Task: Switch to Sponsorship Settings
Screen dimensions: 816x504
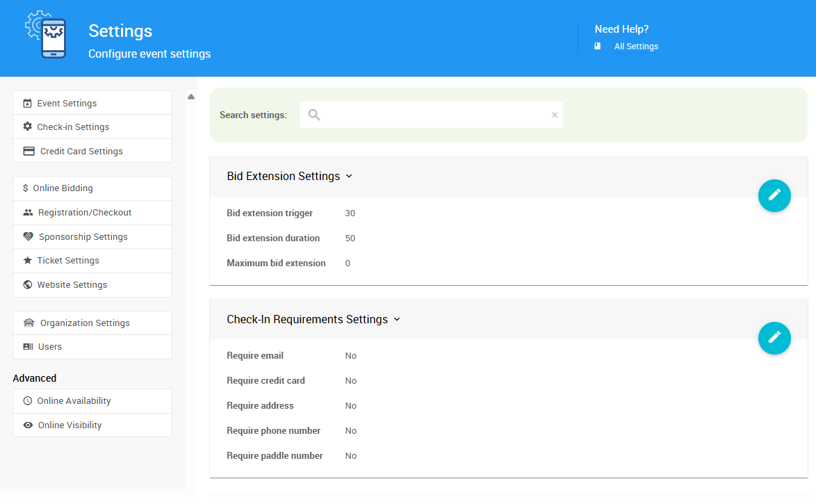Action: (x=83, y=236)
